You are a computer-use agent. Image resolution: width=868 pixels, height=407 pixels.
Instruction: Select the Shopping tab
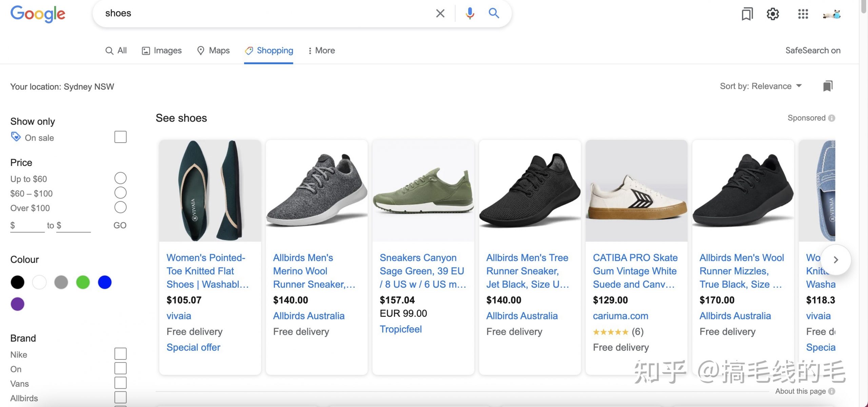click(x=269, y=50)
